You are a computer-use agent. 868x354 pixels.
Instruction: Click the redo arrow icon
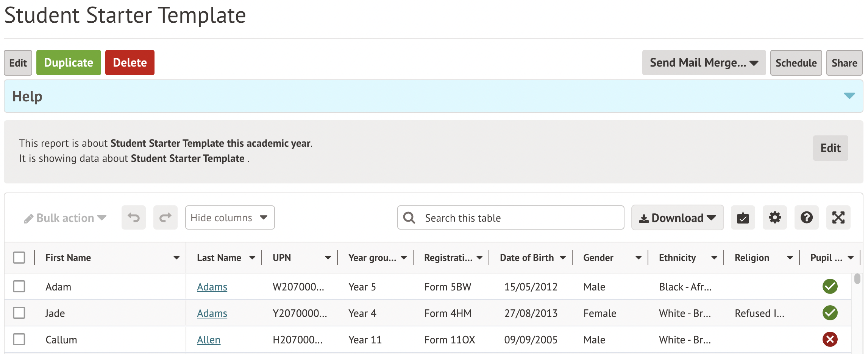click(165, 217)
